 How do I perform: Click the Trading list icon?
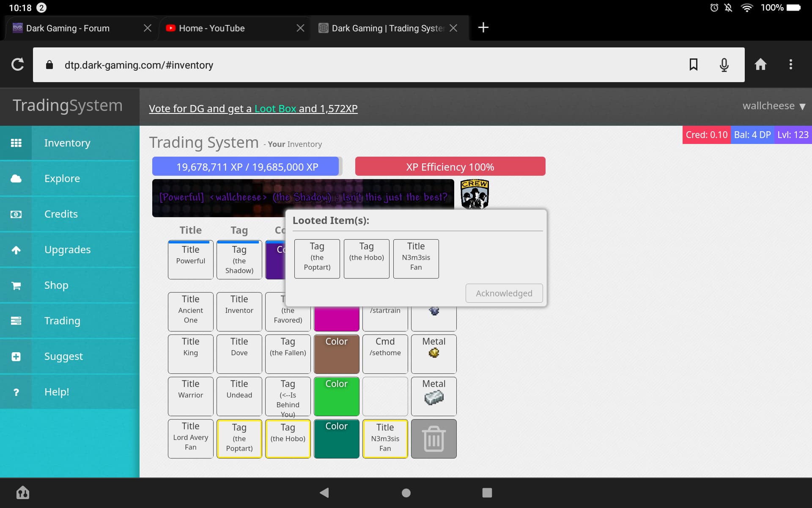coord(16,321)
